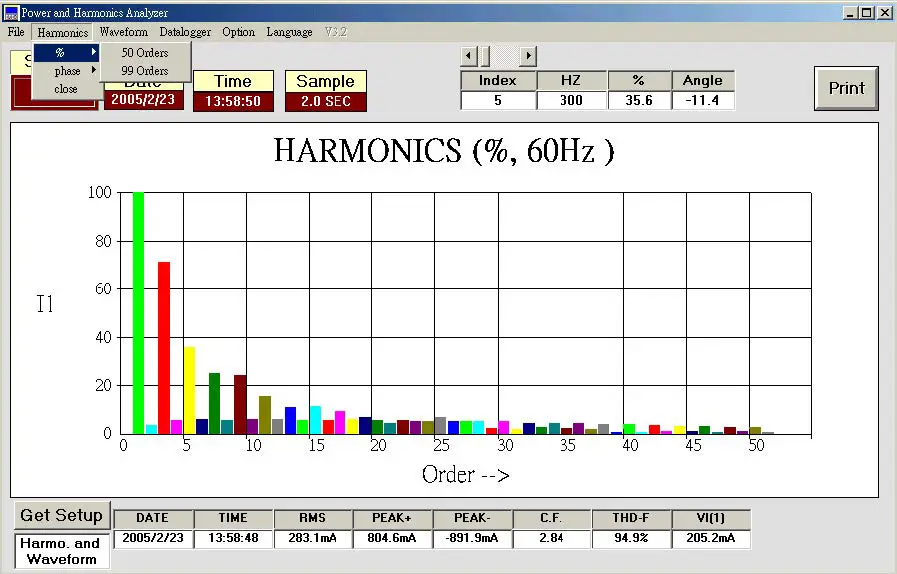Click the 2005/2/23 date value at top
The width and height of the screenshot is (897, 574).
143,100
